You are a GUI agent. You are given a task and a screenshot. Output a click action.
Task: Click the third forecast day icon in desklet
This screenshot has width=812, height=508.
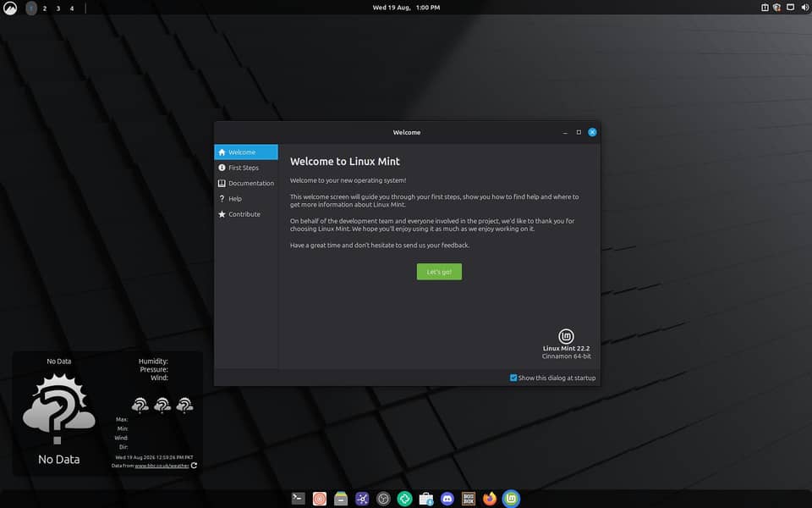(184, 405)
